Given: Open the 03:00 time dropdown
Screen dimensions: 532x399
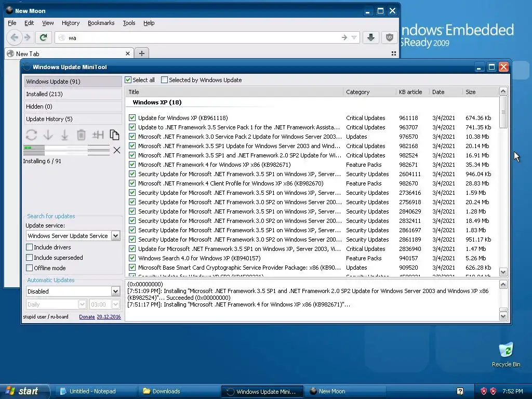Looking at the screenshot, I should [x=115, y=304].
